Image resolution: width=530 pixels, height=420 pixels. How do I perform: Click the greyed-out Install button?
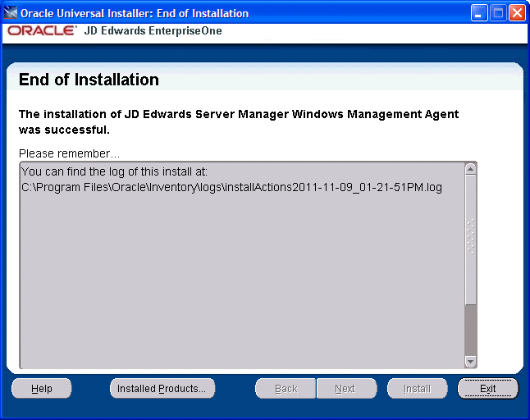click(417, 389)
